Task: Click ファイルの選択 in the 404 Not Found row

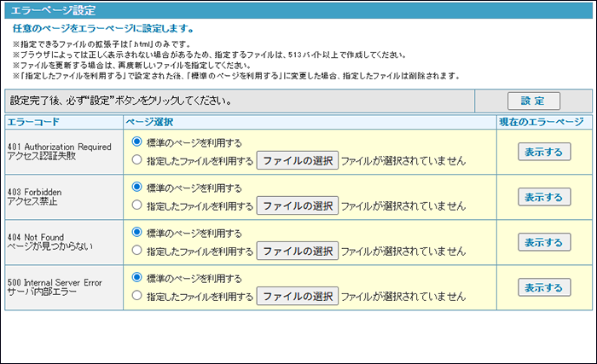Action: [298, 251]
